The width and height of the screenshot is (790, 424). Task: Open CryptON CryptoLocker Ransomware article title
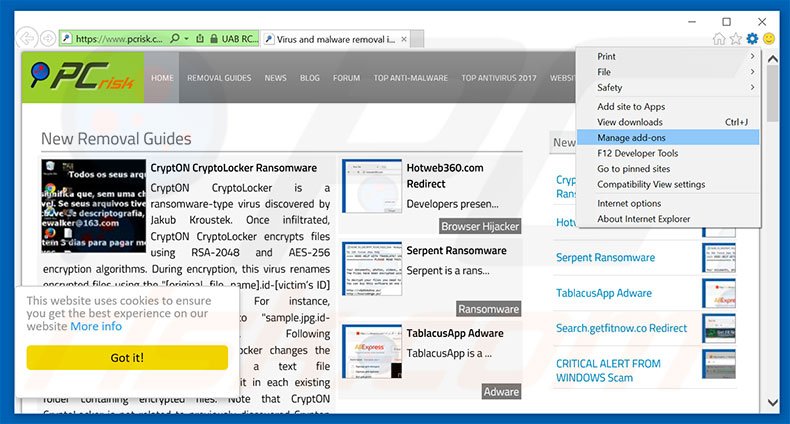(x=234, y=168)
